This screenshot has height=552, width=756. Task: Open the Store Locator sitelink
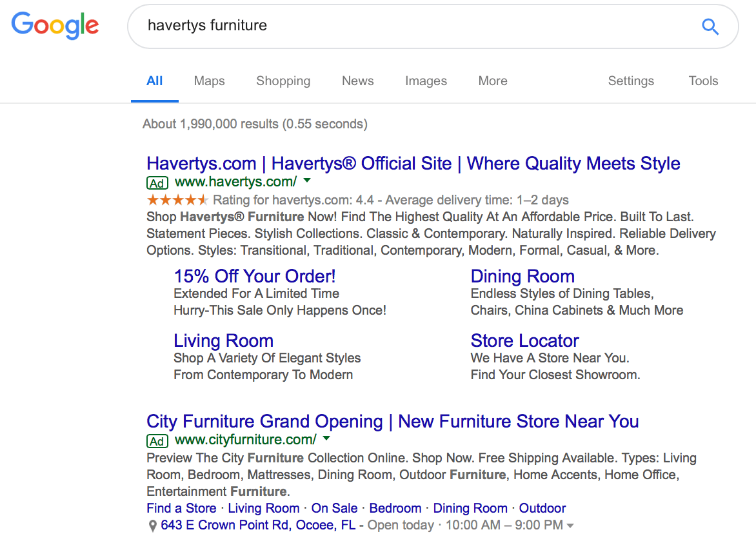tap(524, 341)
